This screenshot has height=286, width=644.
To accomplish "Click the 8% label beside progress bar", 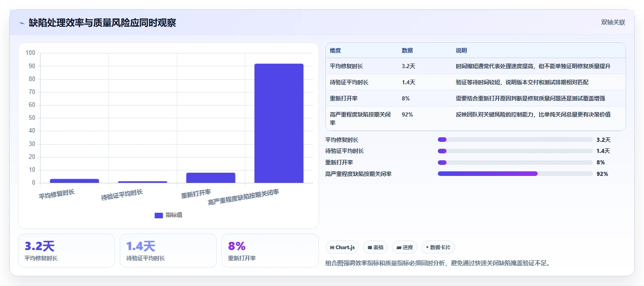I will [x=600, y=163].
